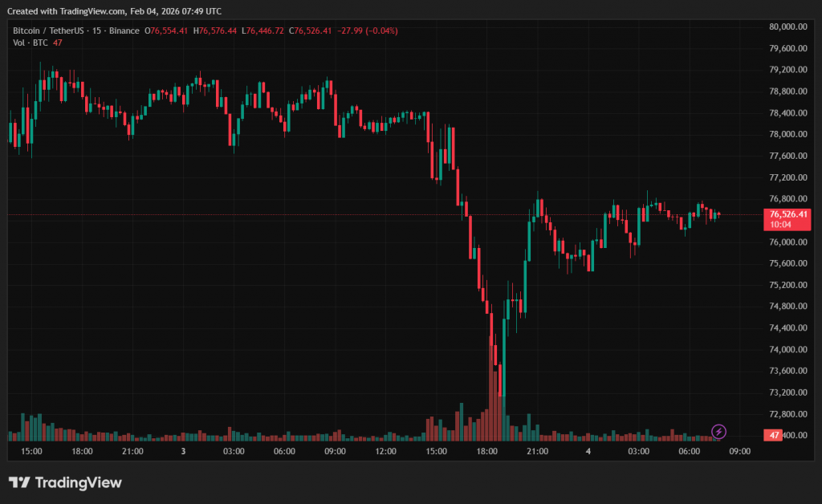
Task: Click the red current price label 76,526.41
Action: (787, 214)
